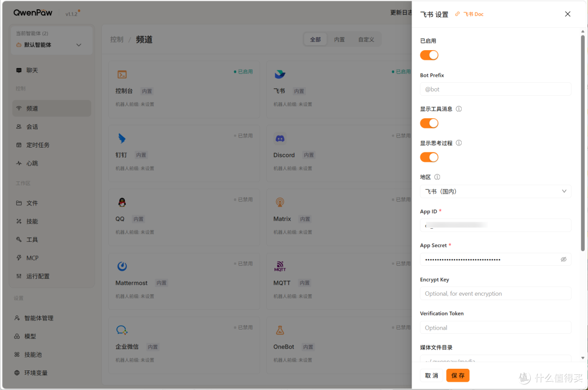Image resolution: width=588 pixels, height=390 pixels.
Task: Click the Matrix channel icon
Action: (280, 203)
